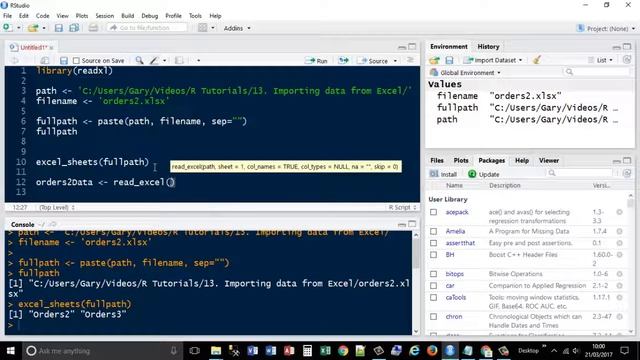
Task: Switch to the Plots tab
Action: pyautogui.click(x=461, y=160)
